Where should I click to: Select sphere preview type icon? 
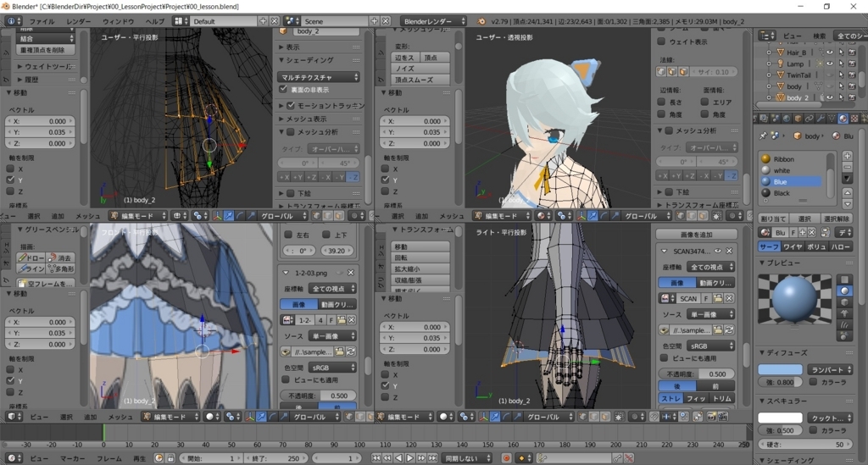coord(845,291)
